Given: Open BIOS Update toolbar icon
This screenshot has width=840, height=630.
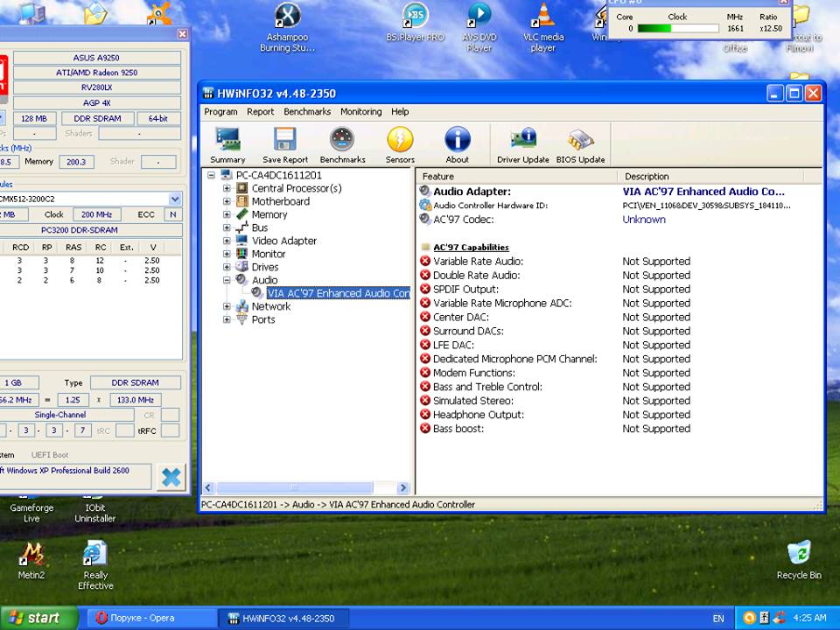Looking at the screenshot, I should pyautogui.click(x=580, y=143).
